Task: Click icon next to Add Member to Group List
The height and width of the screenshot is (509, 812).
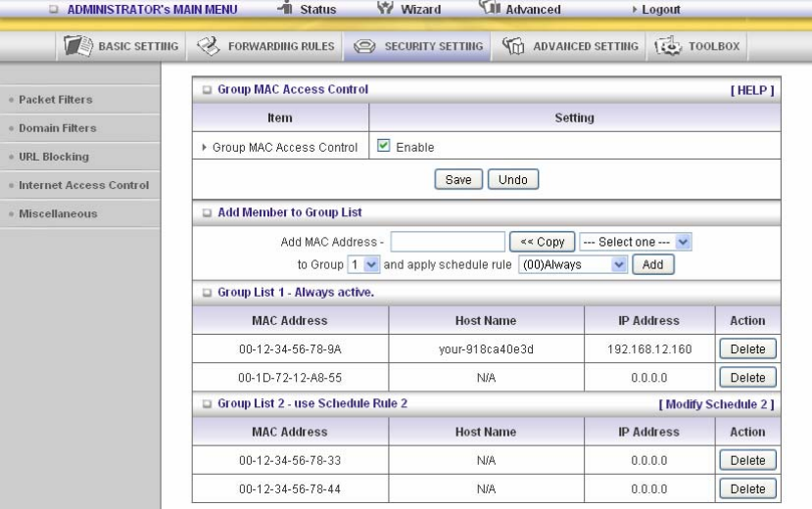Action: click(207, 212)
